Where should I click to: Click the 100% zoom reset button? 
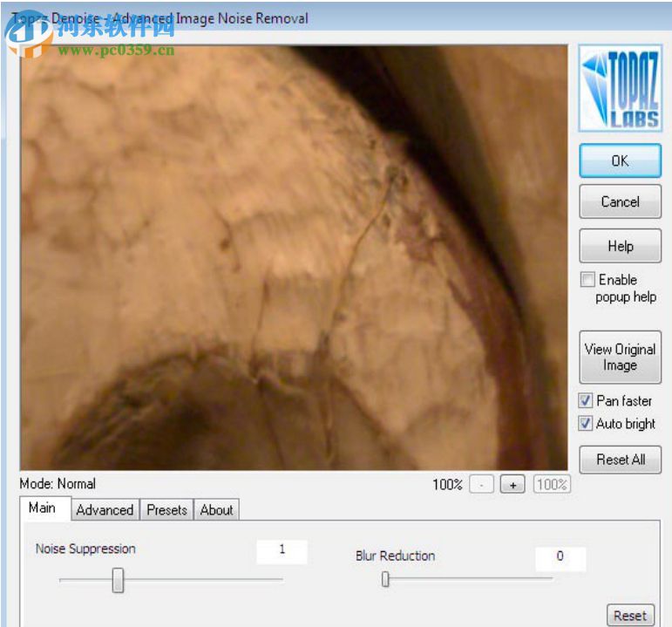[x=552, y=485]
